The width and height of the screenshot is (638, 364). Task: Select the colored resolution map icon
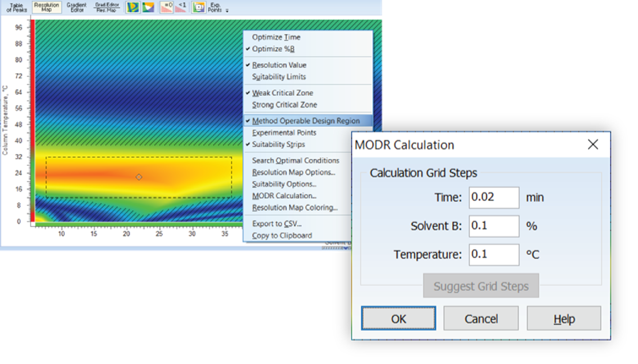click(x=132, y=7)
